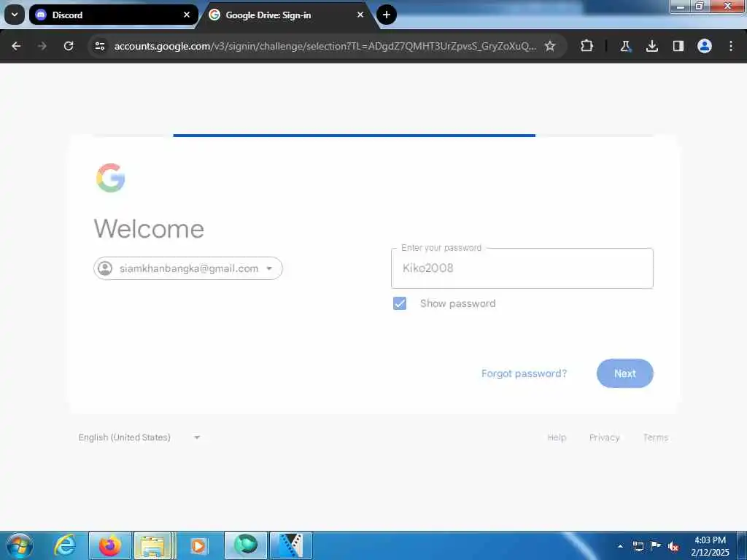Open the English (United States) language dropdown
This screenshot has height=560, width=747.
[x=139, y=437]
